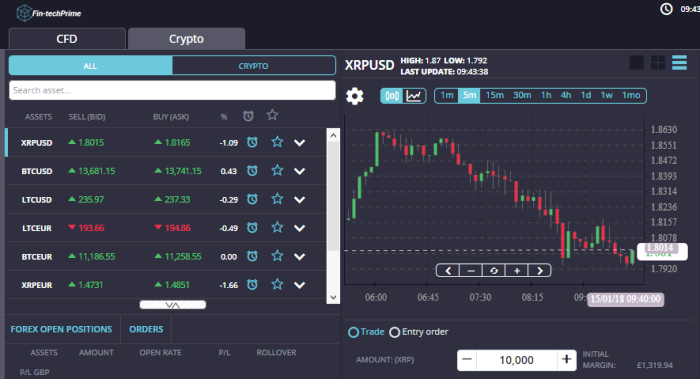Add LTCEUR to favorites star

pos(277,227)
